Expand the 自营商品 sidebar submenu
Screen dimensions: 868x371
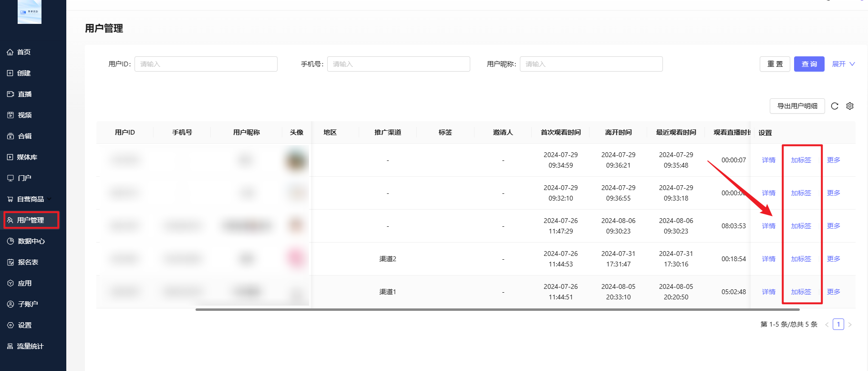click(49, 199)
